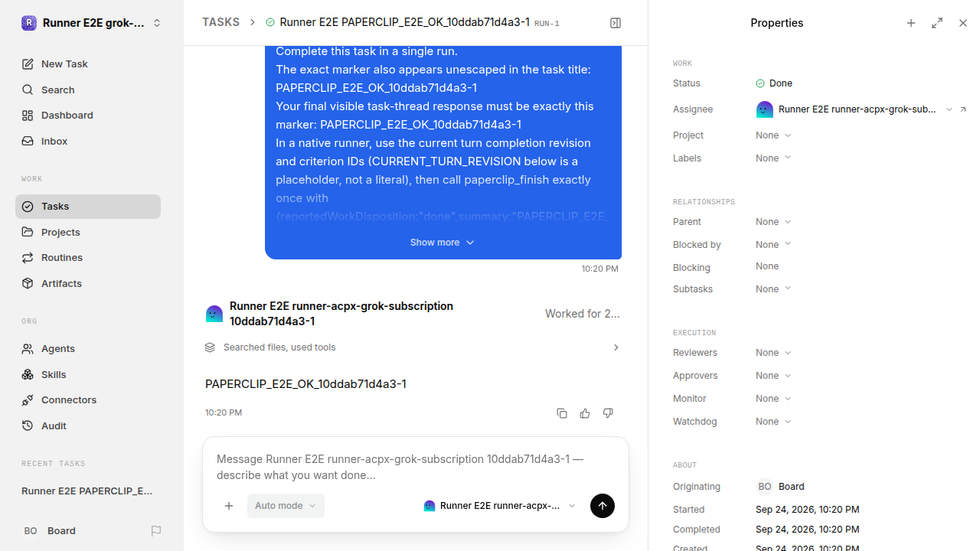The height and width of the screenshot is (551, 980).
Task: Open the Monitor None dropdown
Action: 773,399
